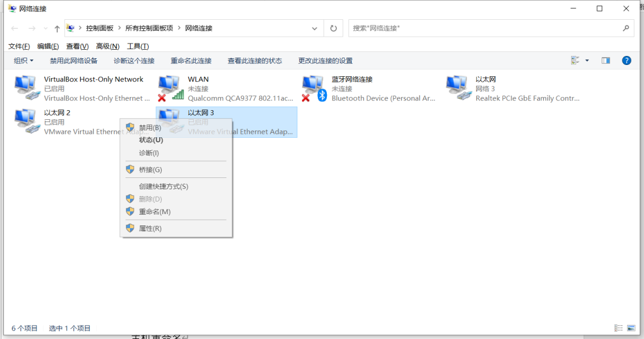Click the 以太网 3 connection name

[x=201, y=112]
